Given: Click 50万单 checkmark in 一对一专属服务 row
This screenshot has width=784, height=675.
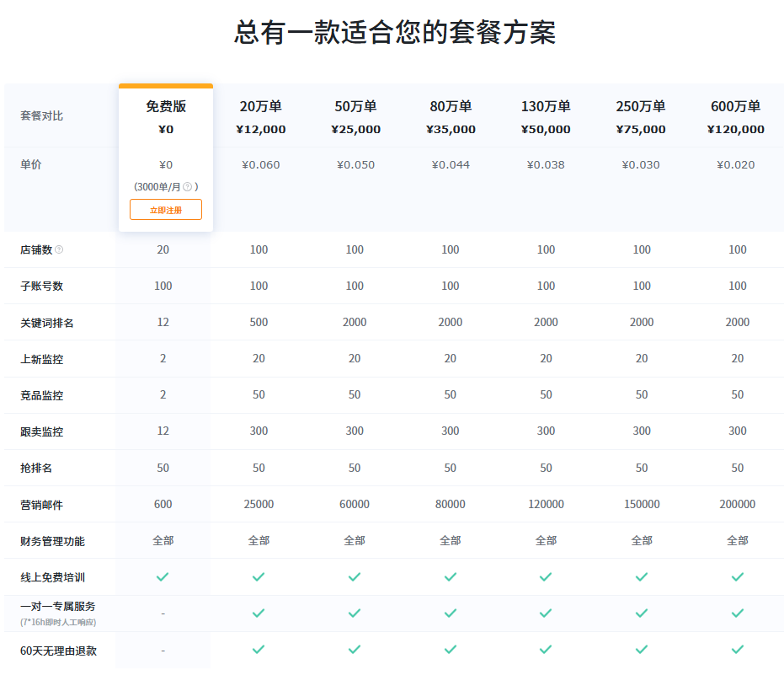Looking at the screenshot, I should [355, 613].
